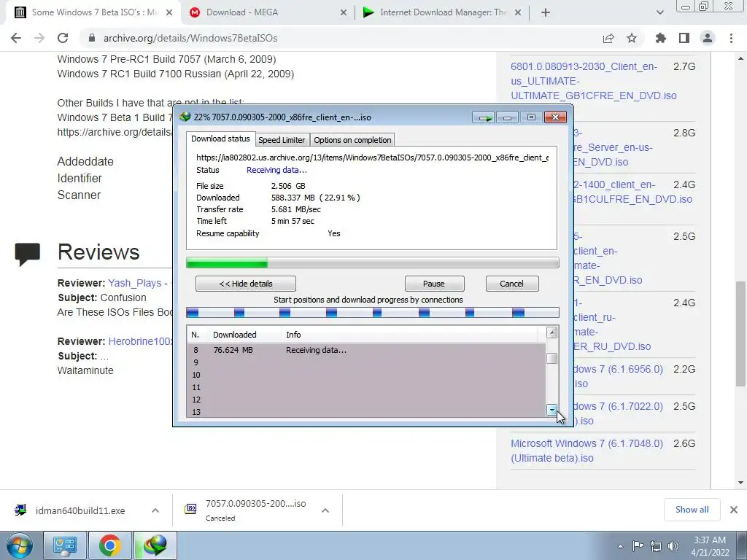Open Microsoft Windows 7 (6.1.7048.0) iso link
Viewport: 747px width, 560px height.
tap(587, 451)
